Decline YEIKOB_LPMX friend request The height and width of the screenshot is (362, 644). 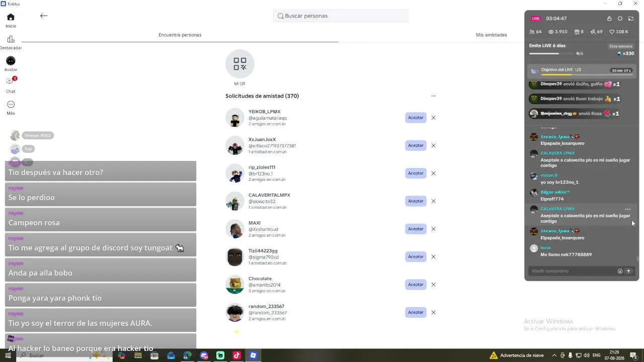coord(433,118)
